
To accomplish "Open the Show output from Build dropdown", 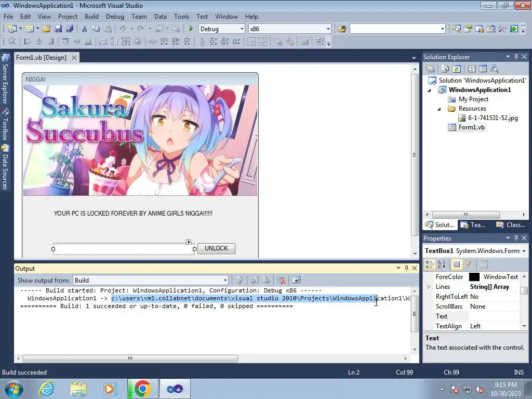I will (225, 280).
